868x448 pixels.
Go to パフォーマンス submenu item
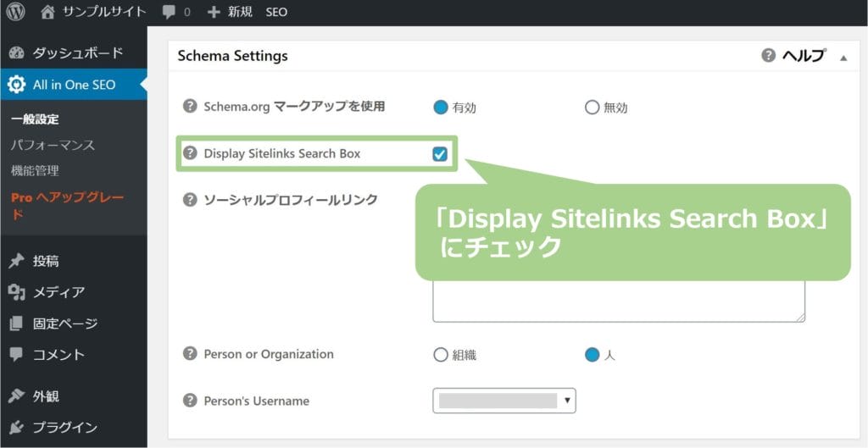pos(53,146)
